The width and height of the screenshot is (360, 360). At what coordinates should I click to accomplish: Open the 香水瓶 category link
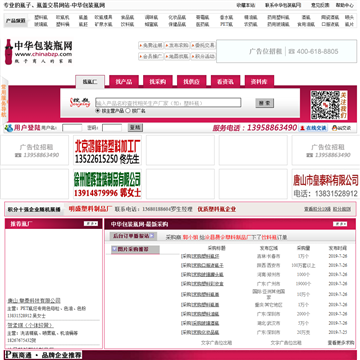pyautogui.click(x=225, y=17)
